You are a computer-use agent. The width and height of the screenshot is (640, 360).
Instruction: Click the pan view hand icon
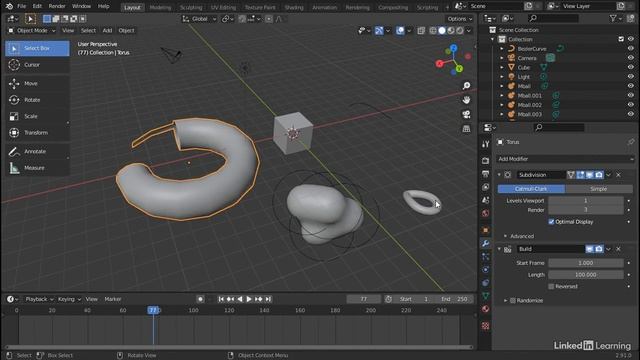[466, 100]
